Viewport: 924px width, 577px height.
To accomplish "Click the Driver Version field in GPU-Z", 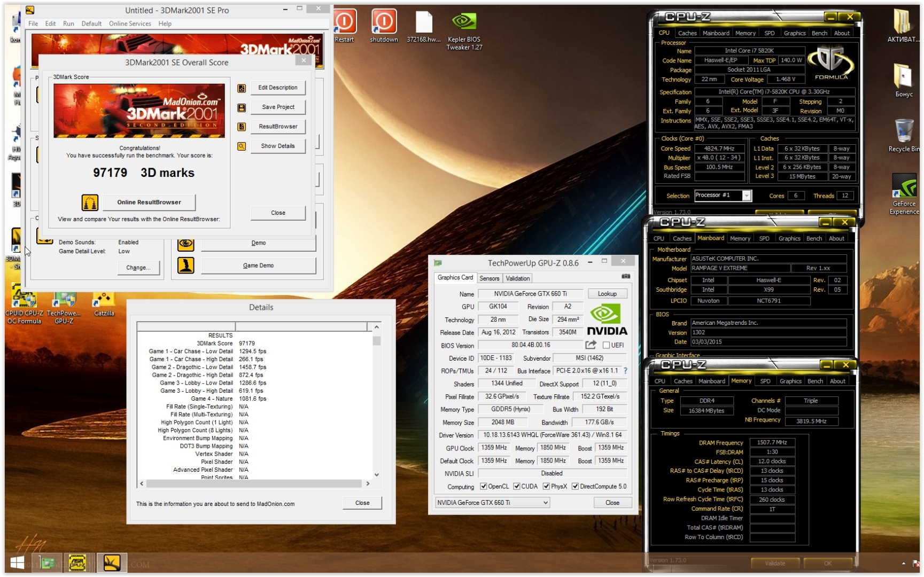I will pos(552,435).
